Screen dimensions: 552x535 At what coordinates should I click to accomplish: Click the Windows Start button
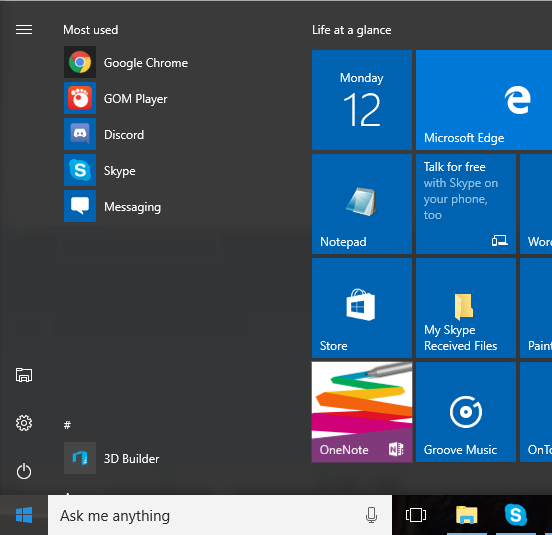click(x=24, y=515)
